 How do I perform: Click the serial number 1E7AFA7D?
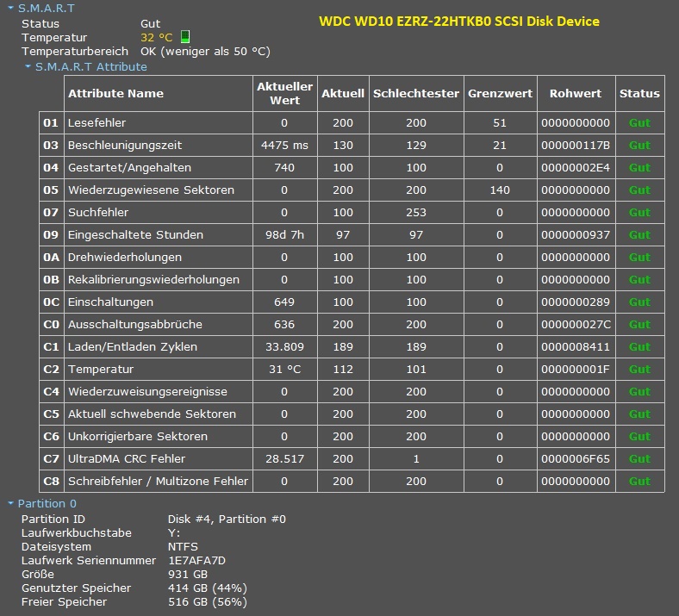(196, 561)
